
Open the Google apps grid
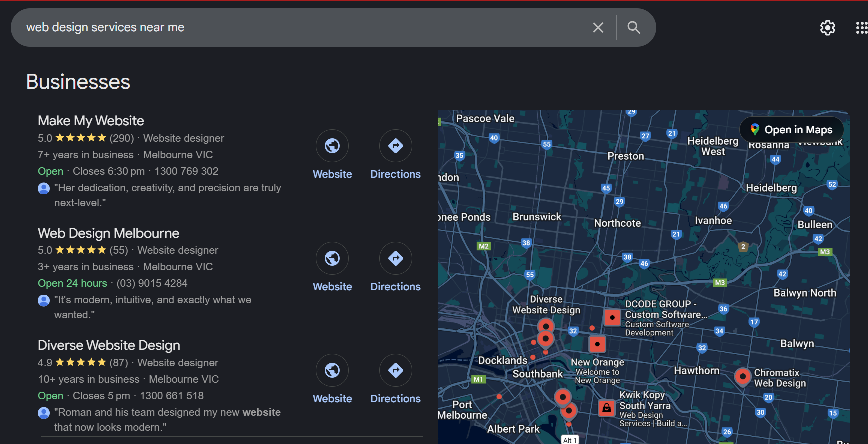[861, 28]
